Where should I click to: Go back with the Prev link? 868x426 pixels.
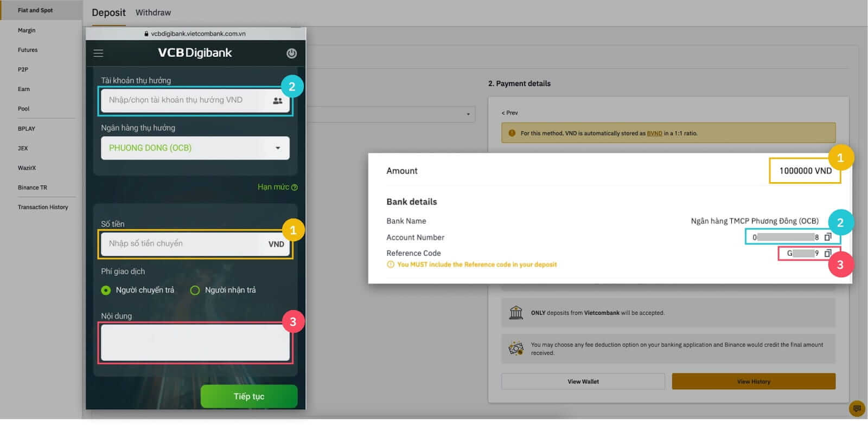510,113
